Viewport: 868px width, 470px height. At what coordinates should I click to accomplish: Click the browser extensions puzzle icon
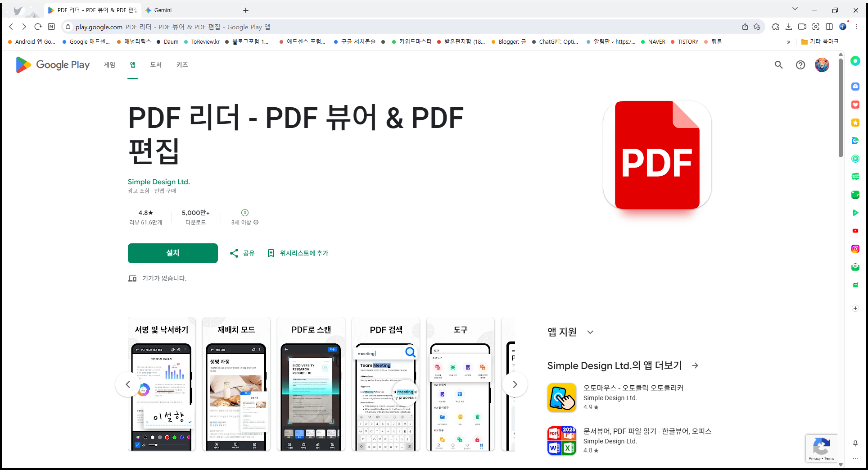775,27
